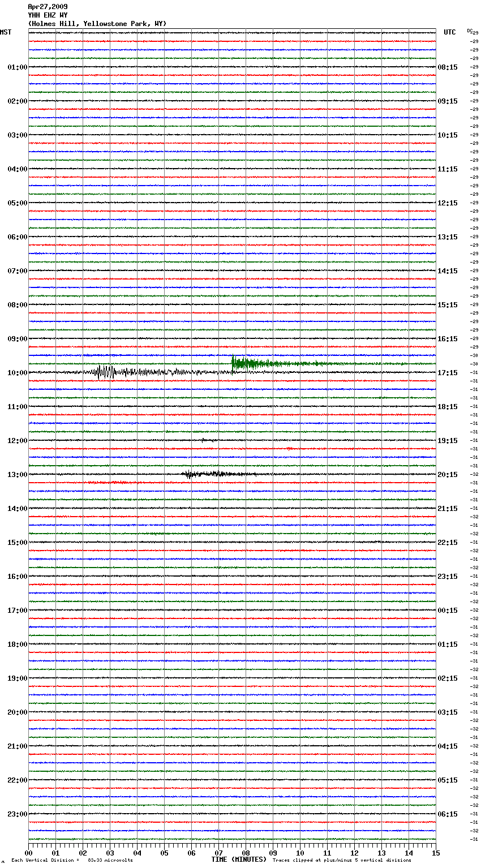Image resolution: width=481 pixels, height=868 pixels.
Task: Select the 09:00 MST hour label
Action: click(x=18, y=339)
